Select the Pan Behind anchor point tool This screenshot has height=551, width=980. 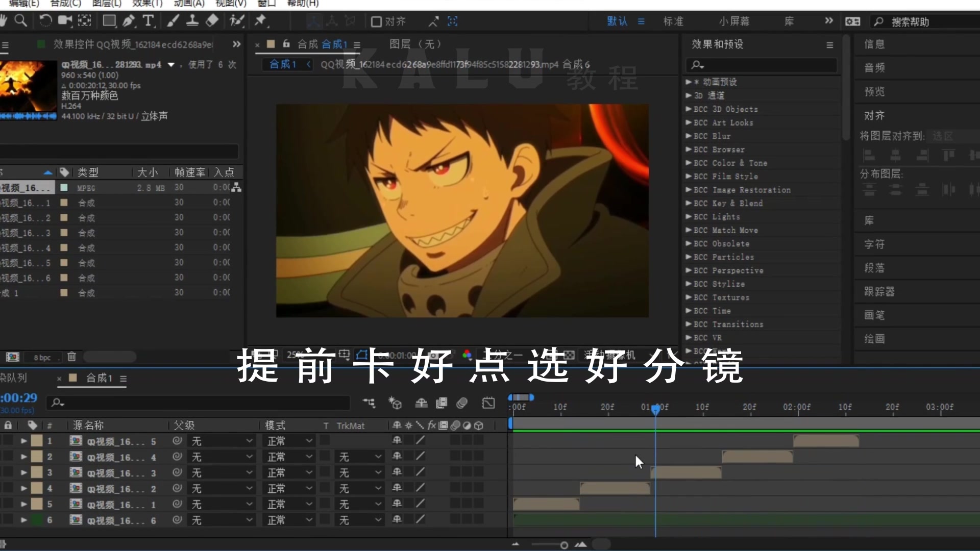[85, 21]
